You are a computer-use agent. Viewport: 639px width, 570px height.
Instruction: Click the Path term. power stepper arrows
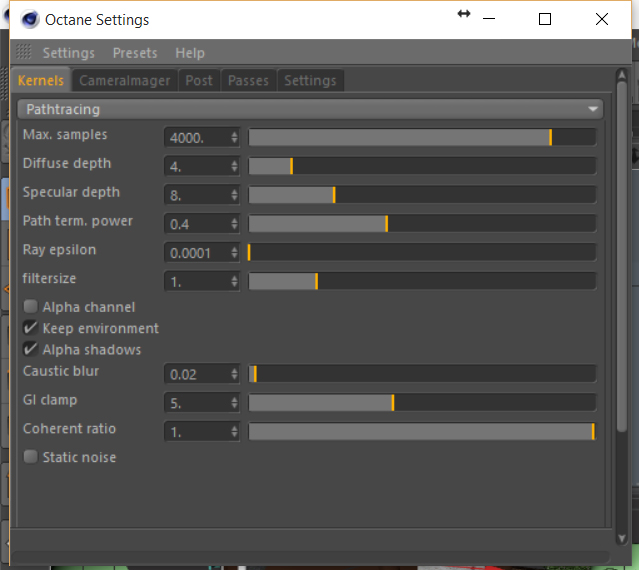(234, 224)
